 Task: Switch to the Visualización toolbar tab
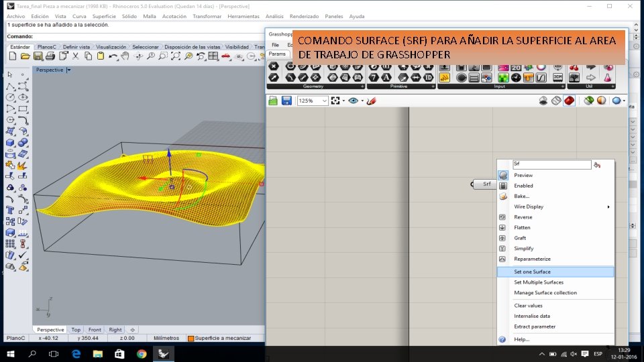tap(111, 47)
